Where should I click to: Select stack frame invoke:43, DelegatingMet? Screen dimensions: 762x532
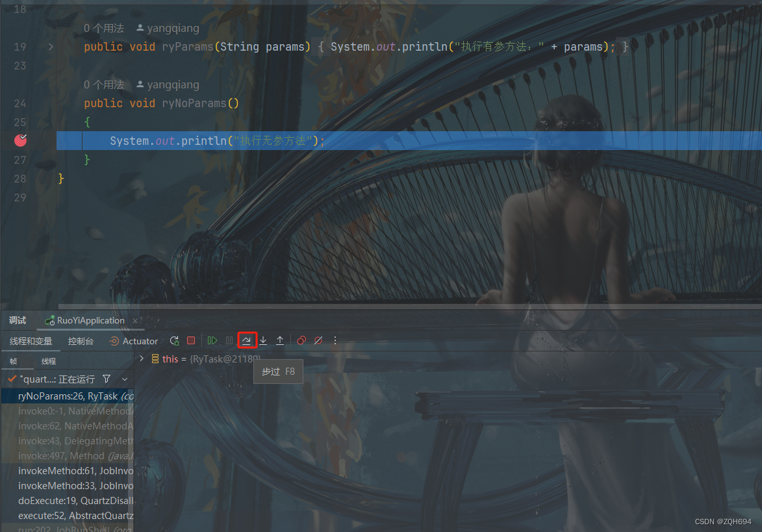point(68,441)
